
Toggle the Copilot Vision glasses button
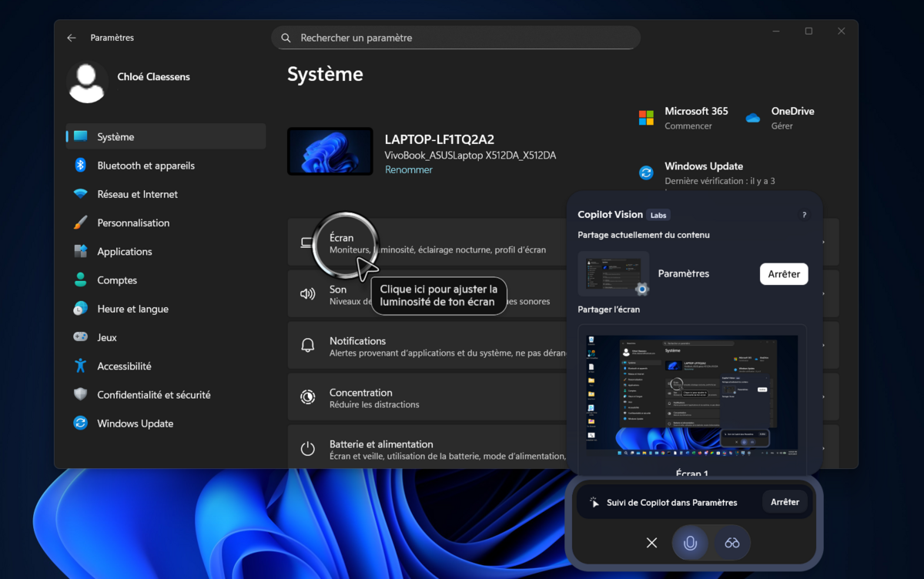[x=732, y=543]
